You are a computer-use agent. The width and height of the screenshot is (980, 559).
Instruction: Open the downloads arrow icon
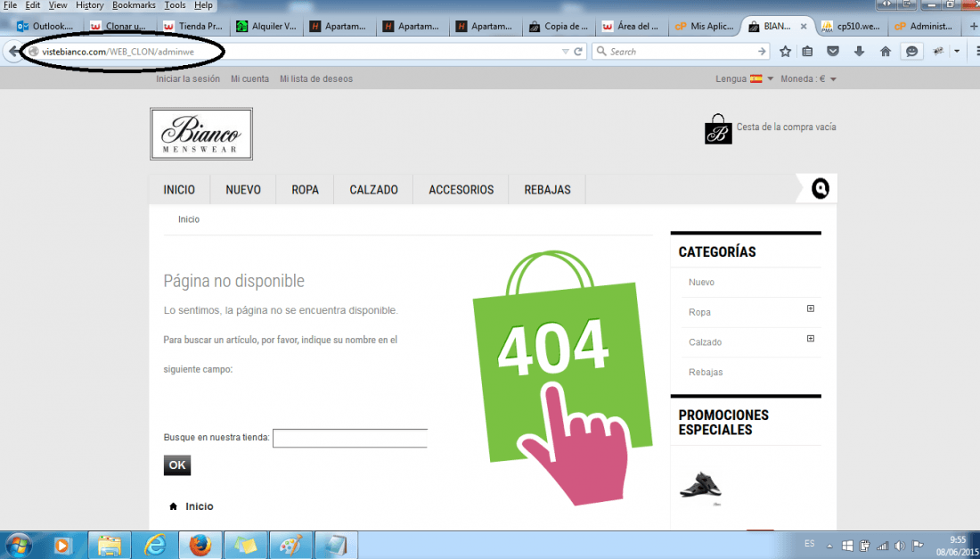pyautogui.click(x=860, y=52)
